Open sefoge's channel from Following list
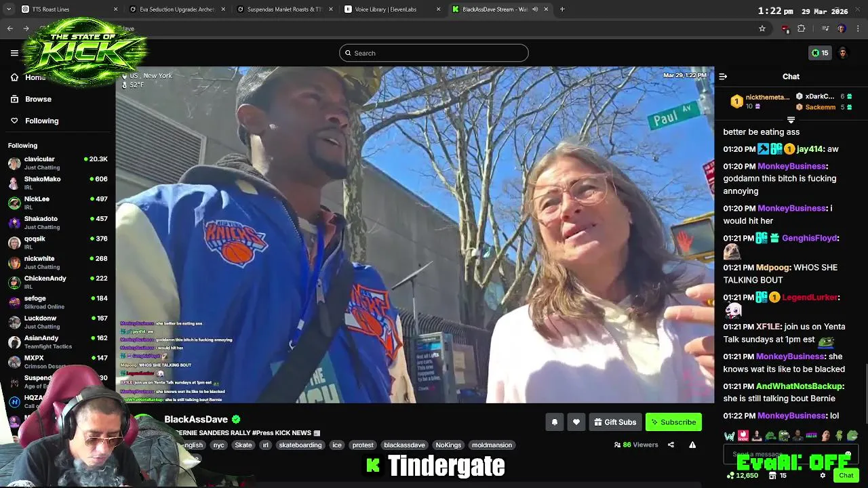Image resolution: width=868 pixels, height=488 pixels. coord(58,302)
